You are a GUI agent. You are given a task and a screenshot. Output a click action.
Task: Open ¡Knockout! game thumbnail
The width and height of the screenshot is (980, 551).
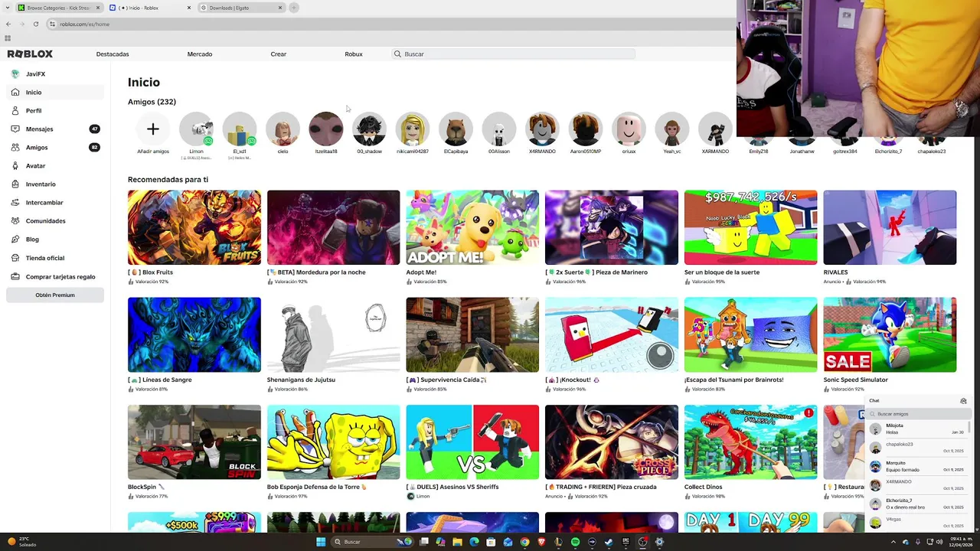click(x=611, y=335)
